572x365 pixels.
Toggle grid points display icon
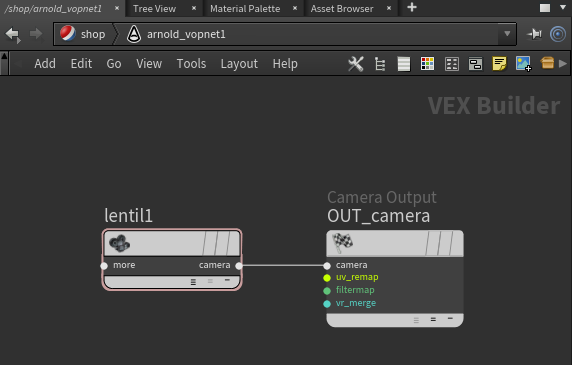452,64
